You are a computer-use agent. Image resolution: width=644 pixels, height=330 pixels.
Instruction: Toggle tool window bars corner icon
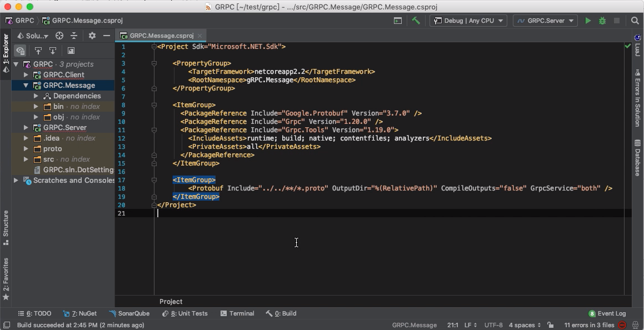click(6, 324)
